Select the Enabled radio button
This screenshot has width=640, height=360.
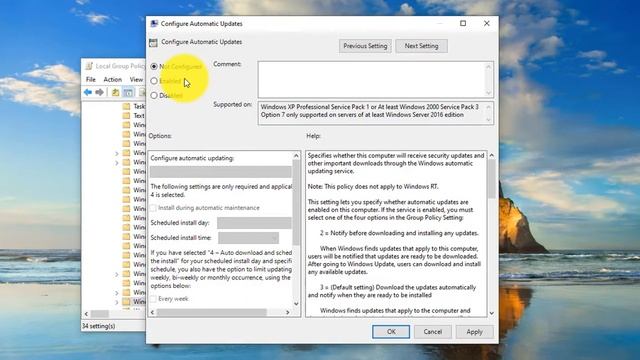154,81
